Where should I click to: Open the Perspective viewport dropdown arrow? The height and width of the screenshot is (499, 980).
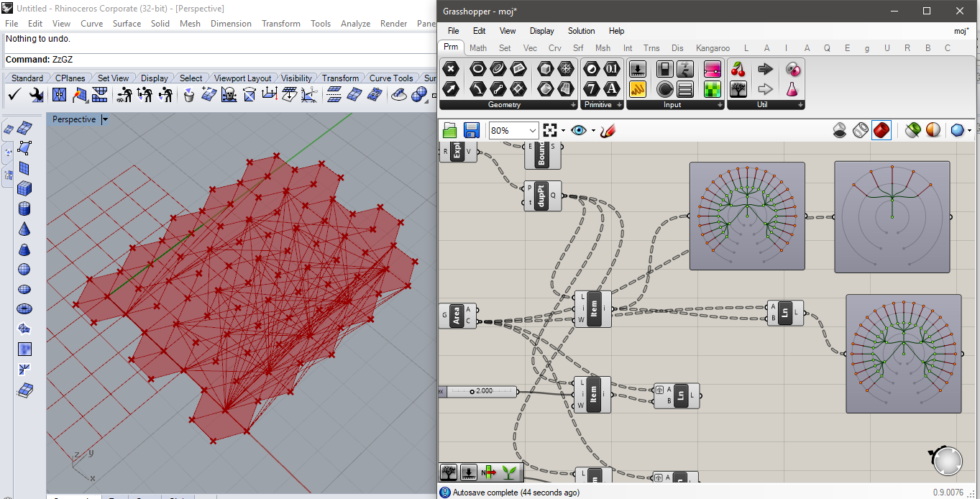coord(105,119)
